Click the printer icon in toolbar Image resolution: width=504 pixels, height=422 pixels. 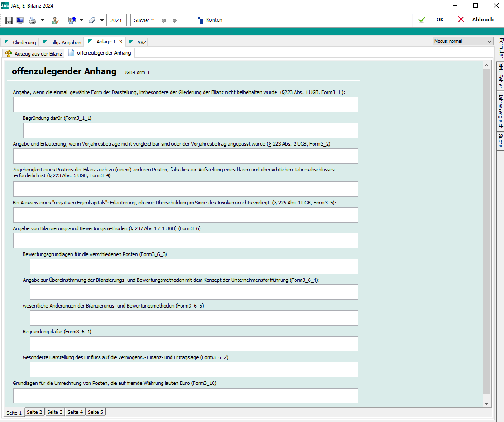pyautogui.click(x=33, y=20)
